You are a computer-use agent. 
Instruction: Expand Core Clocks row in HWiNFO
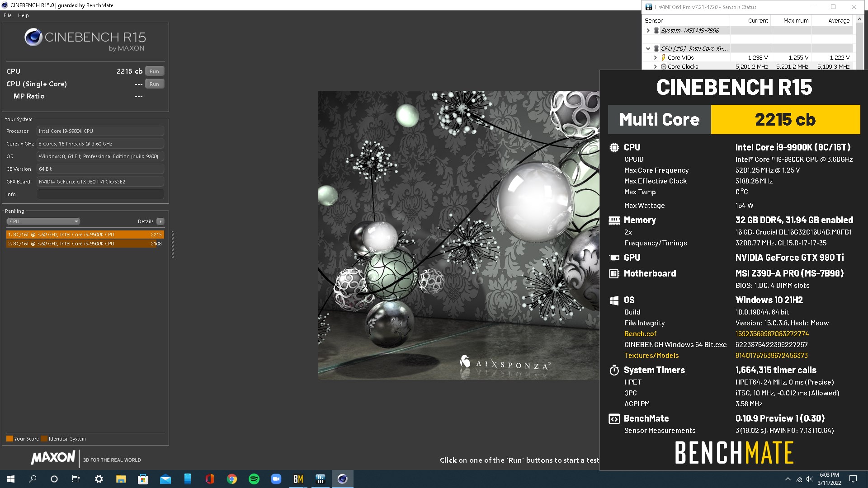(x=655, y=66)
